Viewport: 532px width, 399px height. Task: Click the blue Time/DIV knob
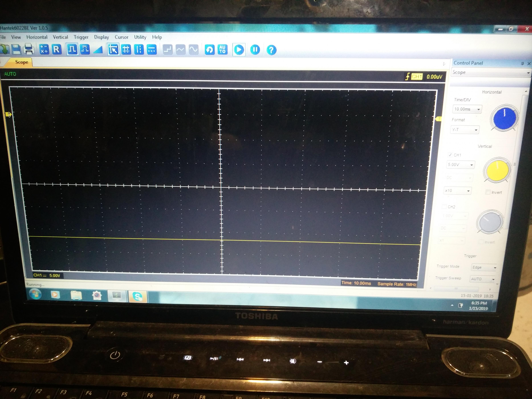[505, 118]
